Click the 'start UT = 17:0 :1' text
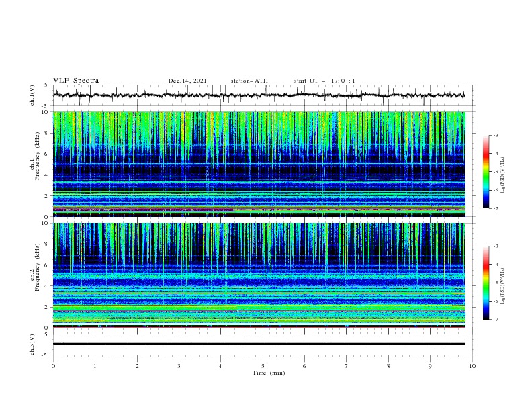The width and height of the screenshot is (532, 411). (324, 81)
